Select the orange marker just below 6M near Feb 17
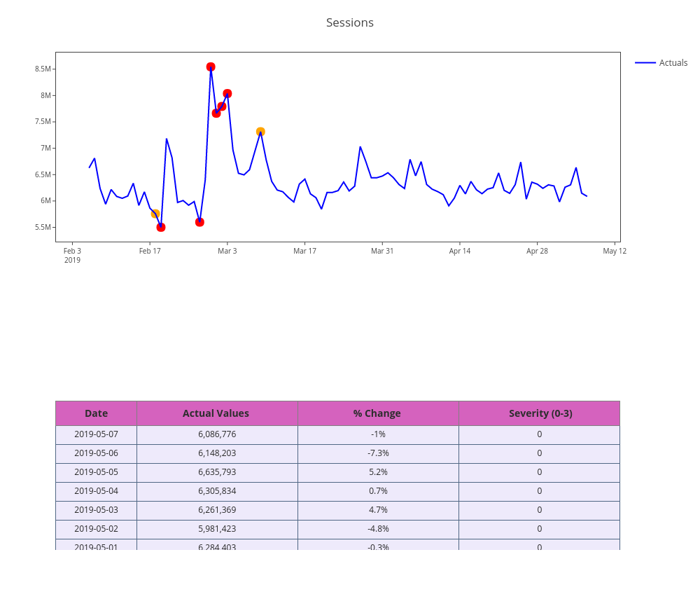 [x=155, y=214]
